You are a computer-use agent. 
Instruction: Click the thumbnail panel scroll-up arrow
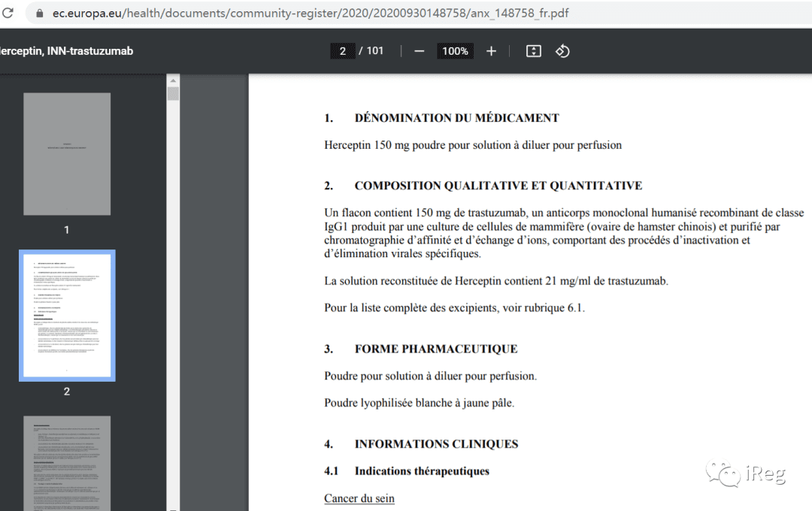pyautogui.click(x=173, y=80)
